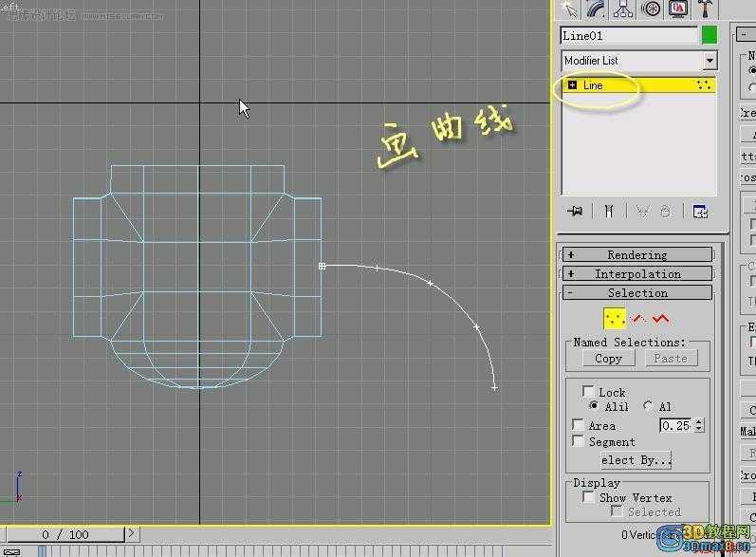Viewport: 756px width, 557px height.
Task: Click the time slider right arrow
Action: tap(132, 534)
